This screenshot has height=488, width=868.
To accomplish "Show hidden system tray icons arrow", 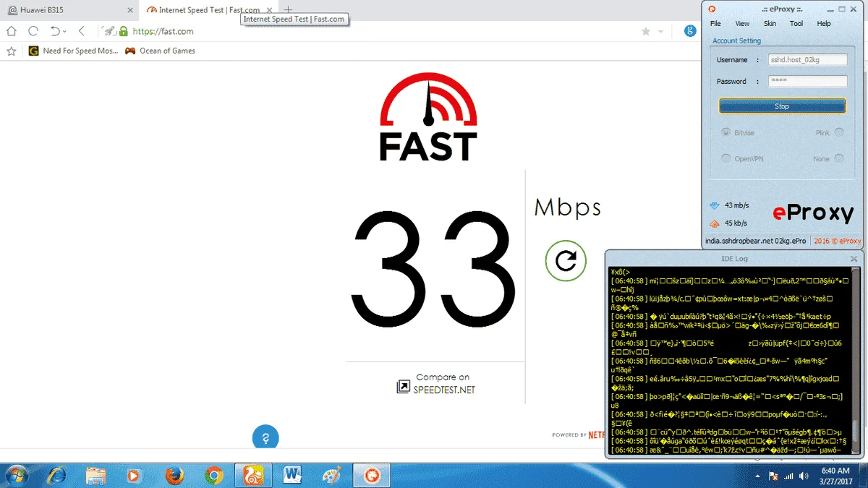I will [x=759, y=476].
